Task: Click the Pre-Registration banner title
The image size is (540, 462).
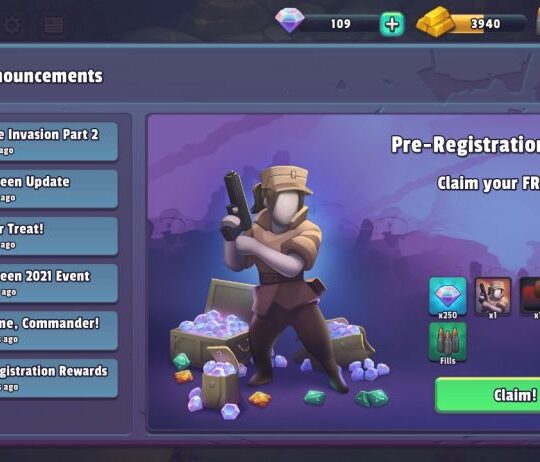Action: (465, 144)
